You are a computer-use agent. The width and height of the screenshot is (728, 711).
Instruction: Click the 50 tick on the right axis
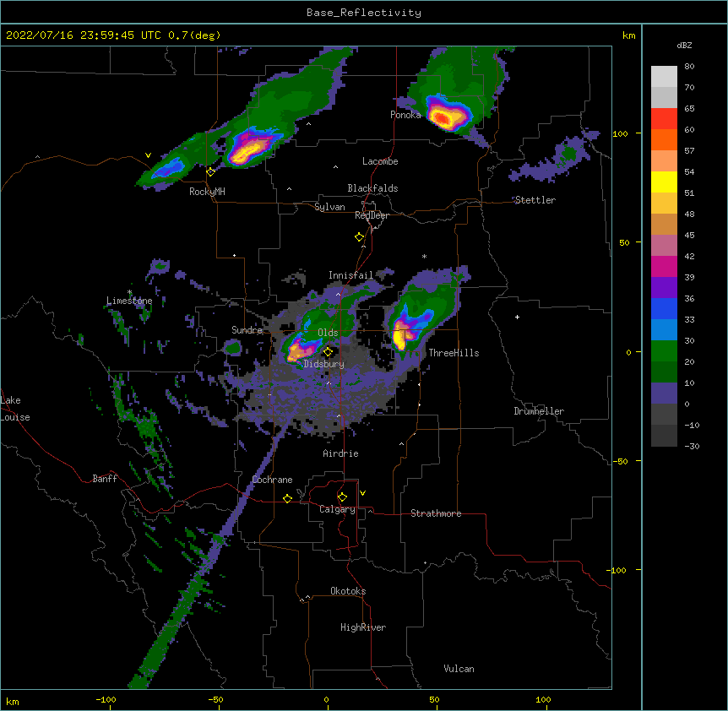point(624,242)
